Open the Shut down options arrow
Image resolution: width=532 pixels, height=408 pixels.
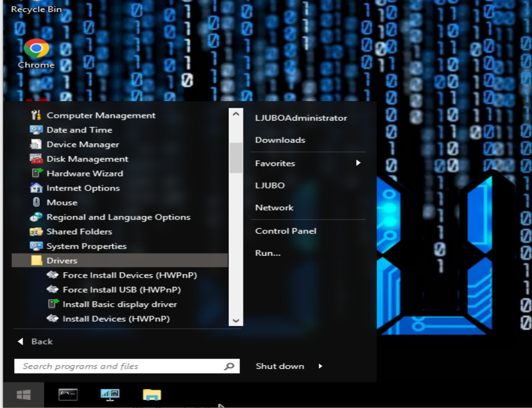320,366
